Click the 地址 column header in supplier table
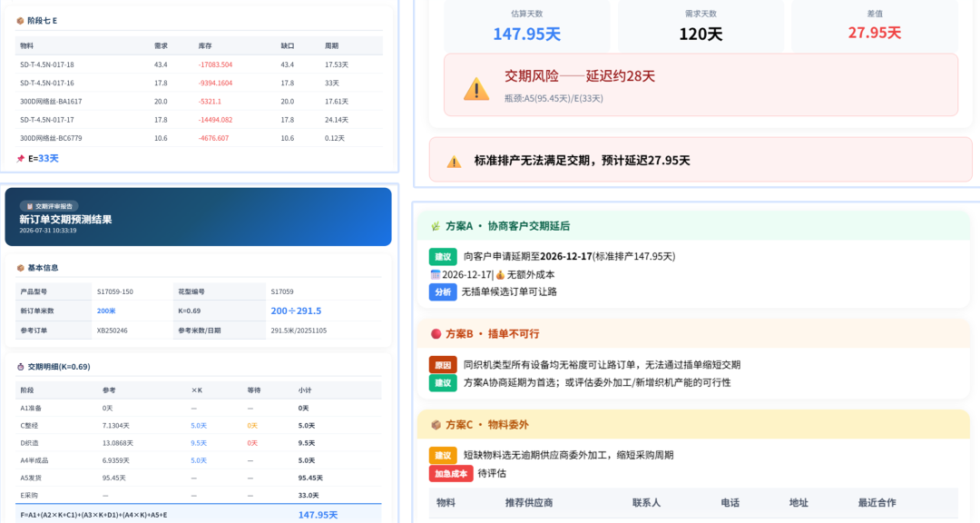Image resolution: width=980 pixels, height=523 pixels. tap(799, 503)
